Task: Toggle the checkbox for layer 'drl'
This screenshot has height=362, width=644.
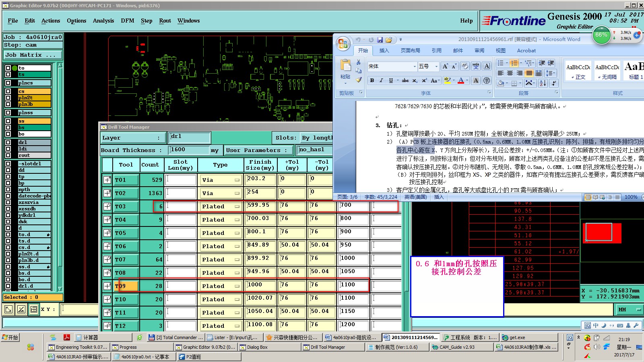Action: click(8, 142)
